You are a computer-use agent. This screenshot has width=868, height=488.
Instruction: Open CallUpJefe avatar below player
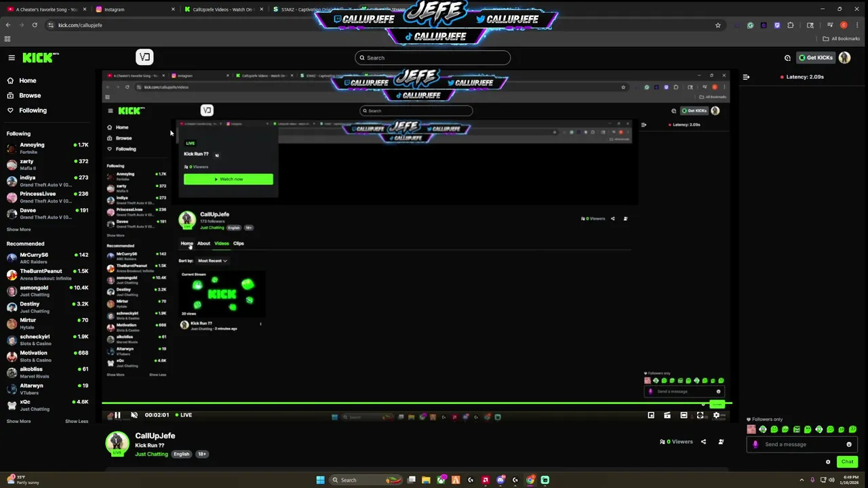(x=117, y=443)
